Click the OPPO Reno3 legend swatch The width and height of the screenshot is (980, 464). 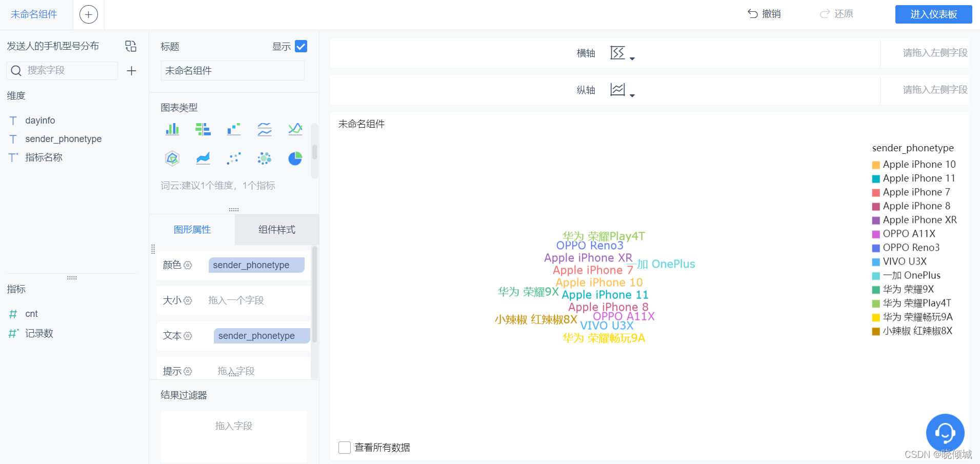pos(876,248)
